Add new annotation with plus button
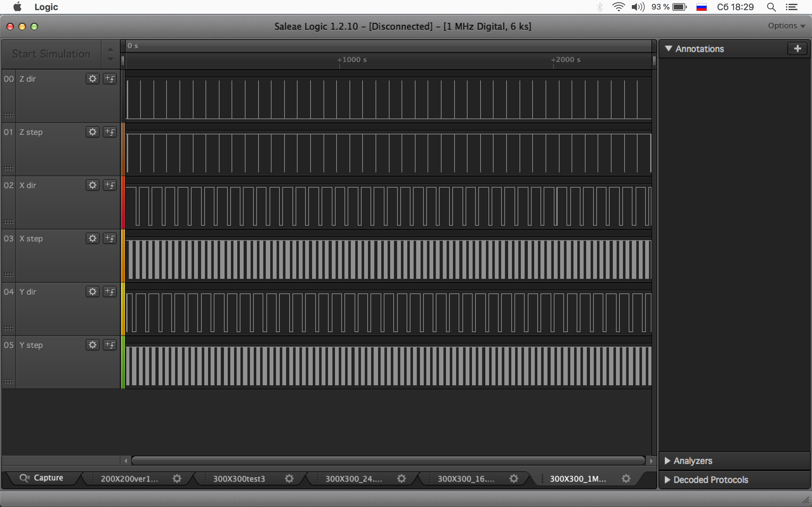 click(x=797, y=48)
